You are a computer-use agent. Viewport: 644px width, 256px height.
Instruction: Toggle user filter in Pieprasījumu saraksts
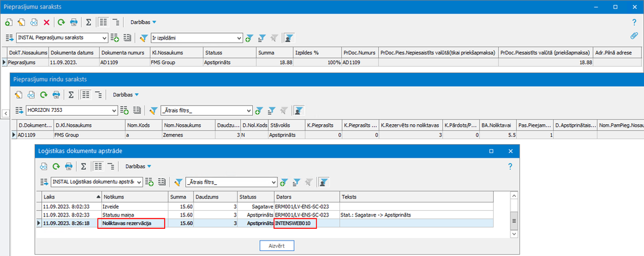(290, 38)
